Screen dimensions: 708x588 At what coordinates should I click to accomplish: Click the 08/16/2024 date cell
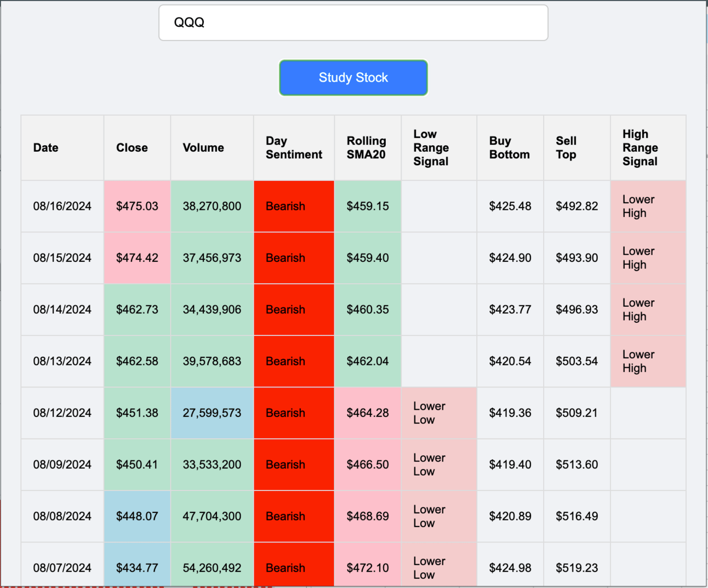coord(62,207)
